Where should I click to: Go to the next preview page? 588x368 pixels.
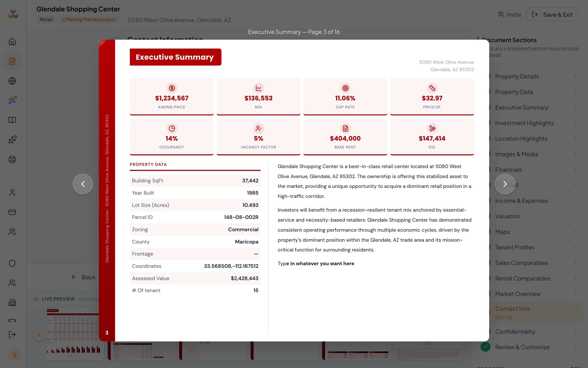pos(505,184)
